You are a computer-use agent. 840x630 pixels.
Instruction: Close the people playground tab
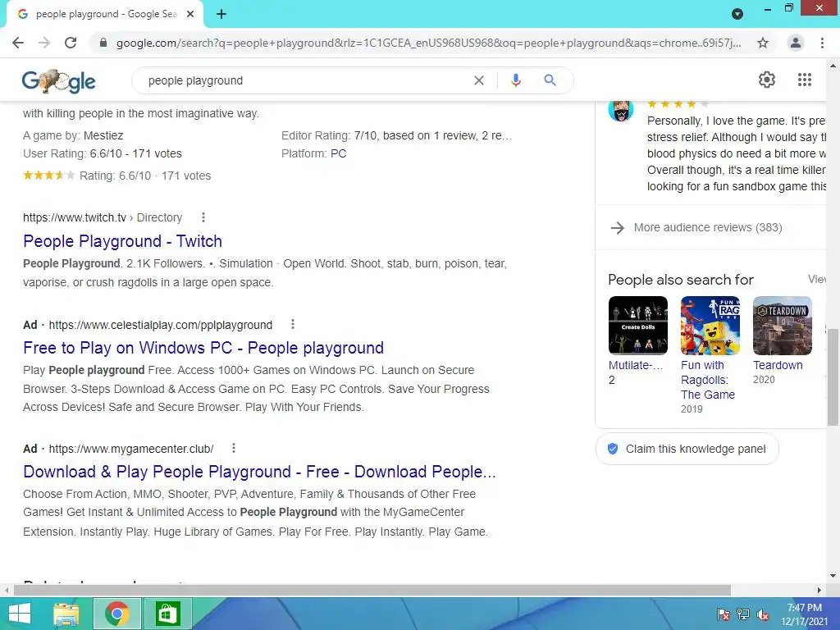click(x=190, y=14)
